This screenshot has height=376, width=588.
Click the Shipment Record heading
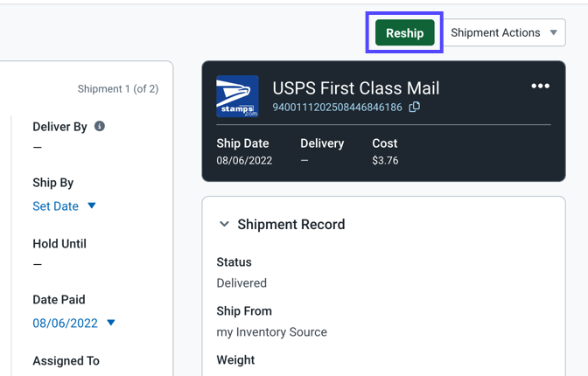point(291,224)
